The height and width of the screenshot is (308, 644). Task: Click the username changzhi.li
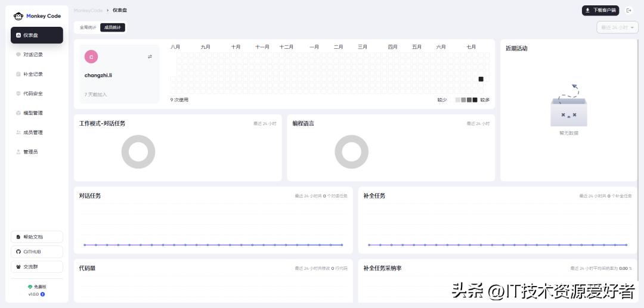click(x=98, y=75)
